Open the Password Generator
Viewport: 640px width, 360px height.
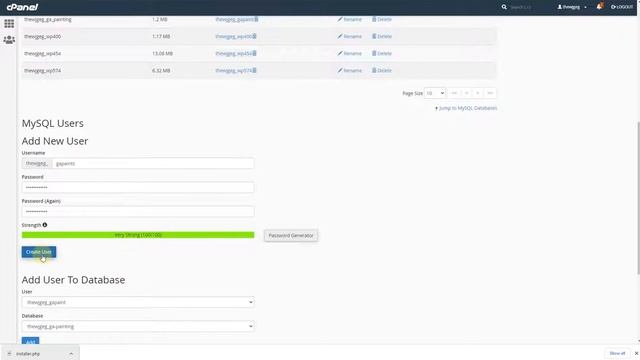click(291, 236)
